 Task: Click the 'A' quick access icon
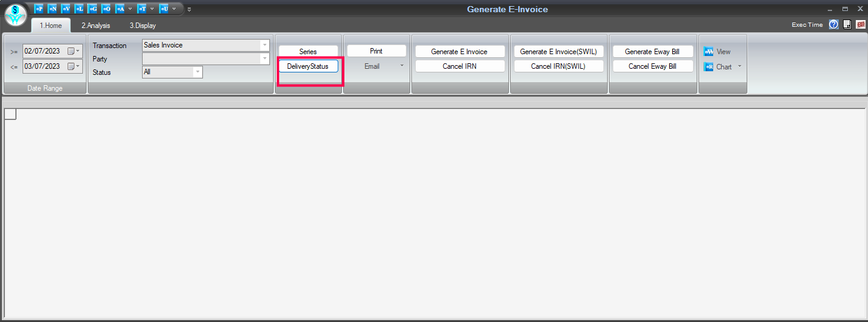[x=120, y=9]
